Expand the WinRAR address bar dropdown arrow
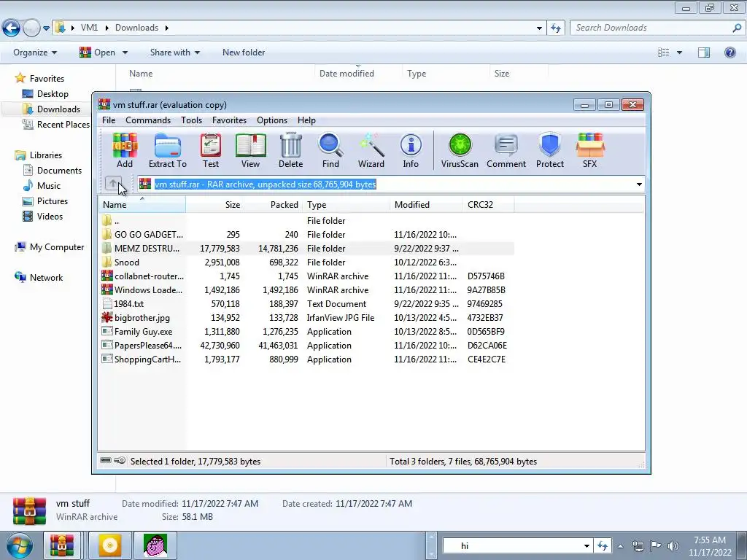 639,184
